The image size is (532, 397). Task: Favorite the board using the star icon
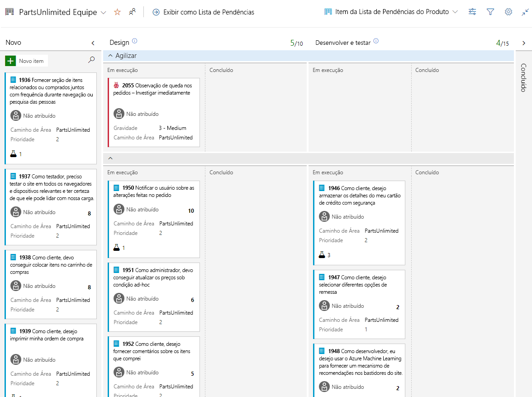click(117, 12)
